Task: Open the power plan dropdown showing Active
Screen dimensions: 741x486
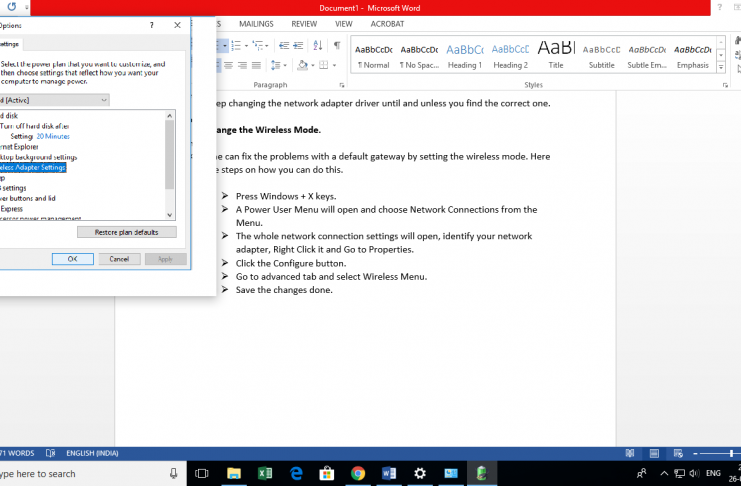Action: pos(55,100)
